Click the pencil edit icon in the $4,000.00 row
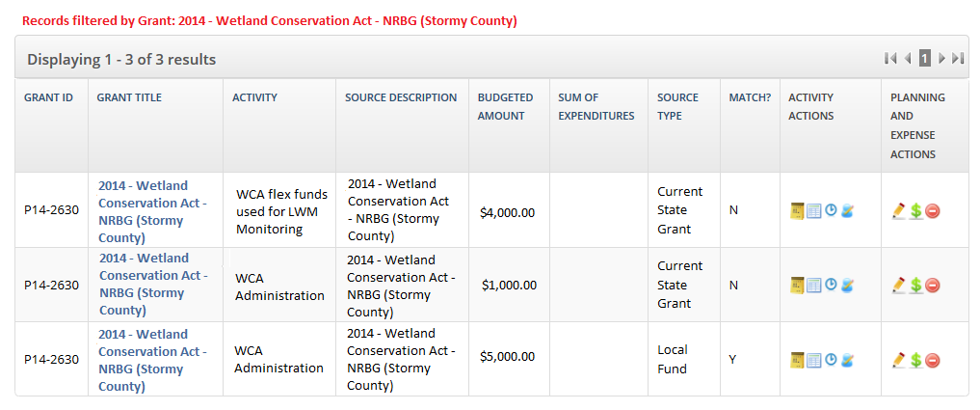Screen dimensions: 980x410 tap(899, 210)
